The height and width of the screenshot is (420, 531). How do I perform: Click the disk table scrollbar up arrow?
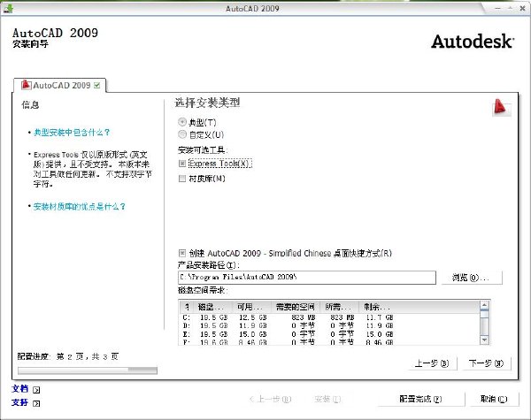click(485, 305)
